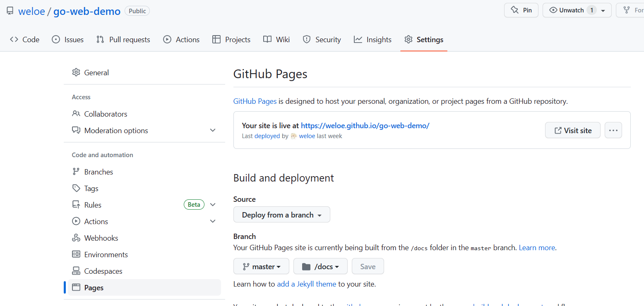Switch to the Issues tab
Viewport: 644px width, 306px height.
(67, 40)
